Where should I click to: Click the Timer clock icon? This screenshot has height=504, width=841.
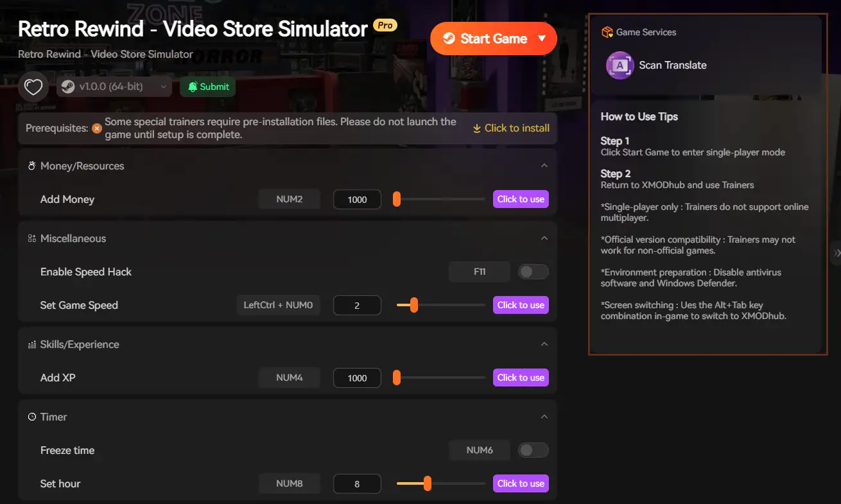(x=31, y=416)
